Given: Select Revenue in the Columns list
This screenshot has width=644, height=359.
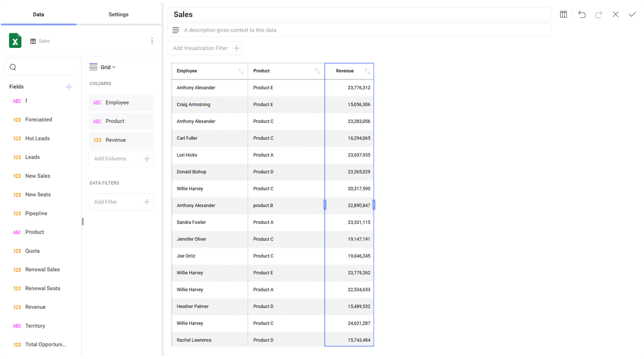Looking at the screenshot, I should [x=121, y=140].
